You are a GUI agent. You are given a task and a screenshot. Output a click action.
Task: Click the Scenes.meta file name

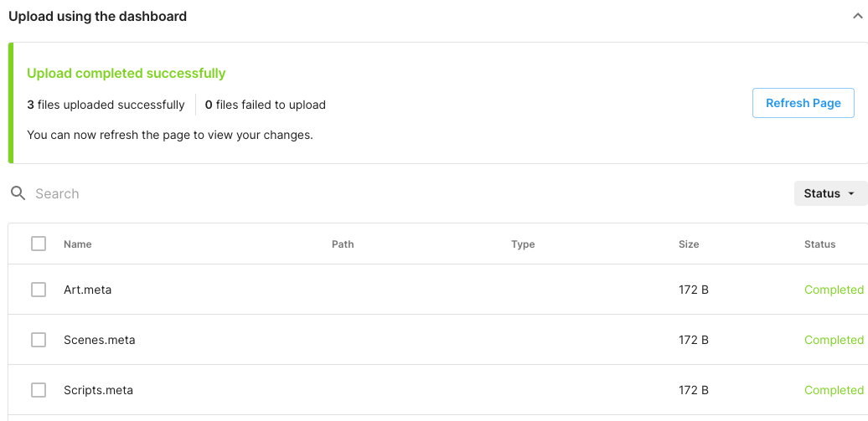[99, 340]
